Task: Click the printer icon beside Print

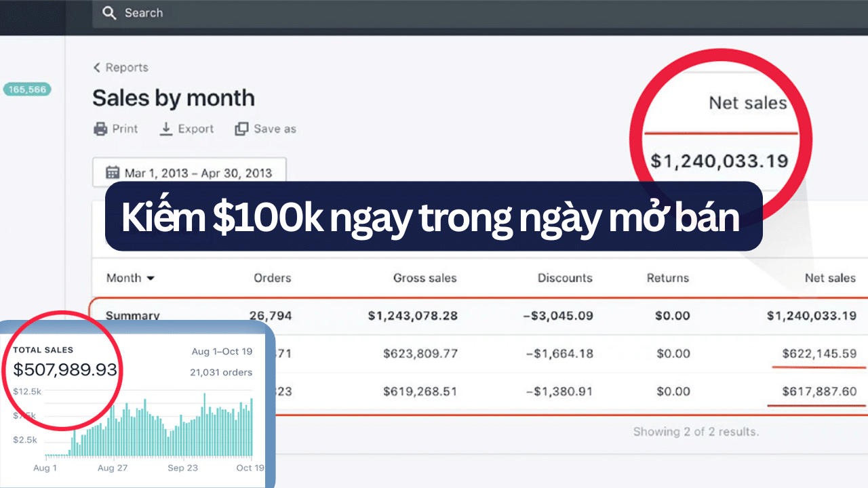Action: [100, 129]
